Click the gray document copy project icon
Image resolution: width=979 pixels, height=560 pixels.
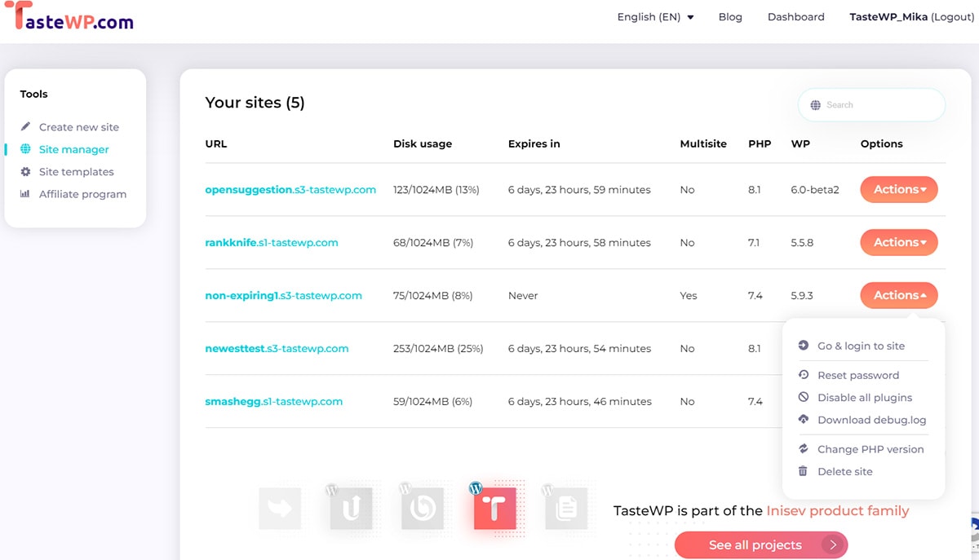click(565, 507)
